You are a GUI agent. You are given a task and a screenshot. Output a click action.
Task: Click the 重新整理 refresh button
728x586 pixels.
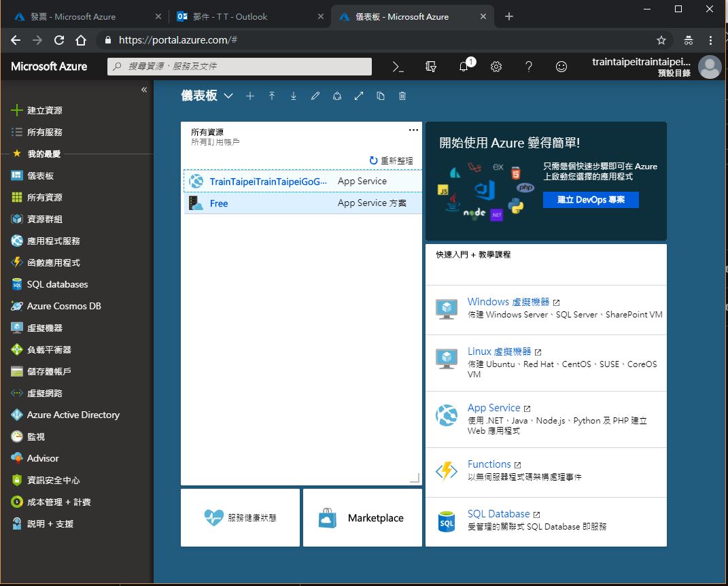click(x=391, y=160)
